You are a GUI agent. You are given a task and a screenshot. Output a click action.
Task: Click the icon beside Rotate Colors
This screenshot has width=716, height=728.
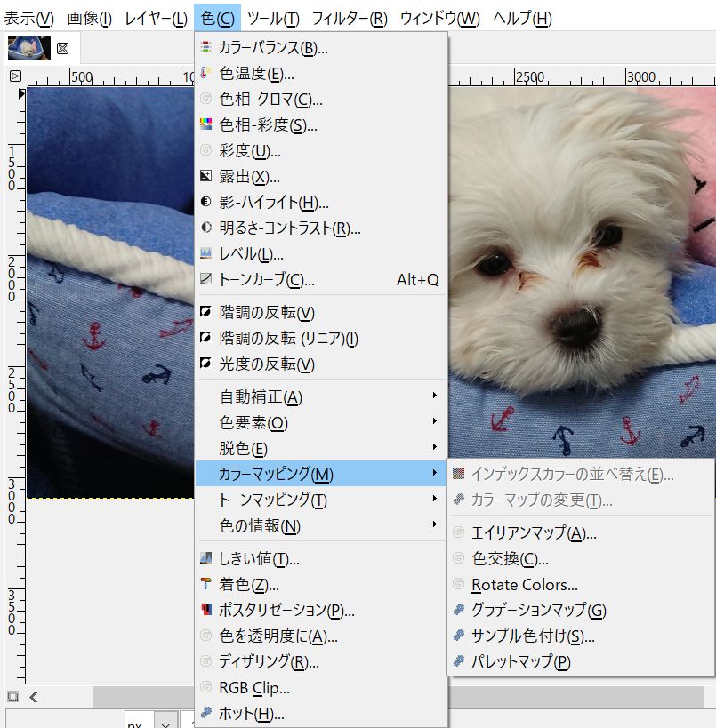click(x=459, y=584)
